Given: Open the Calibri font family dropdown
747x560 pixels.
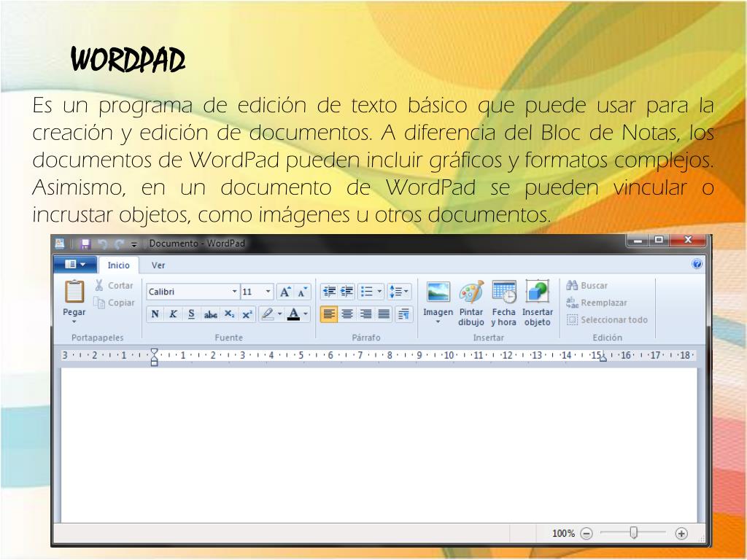Looking at the screenshot, I should tap(234, 292).
